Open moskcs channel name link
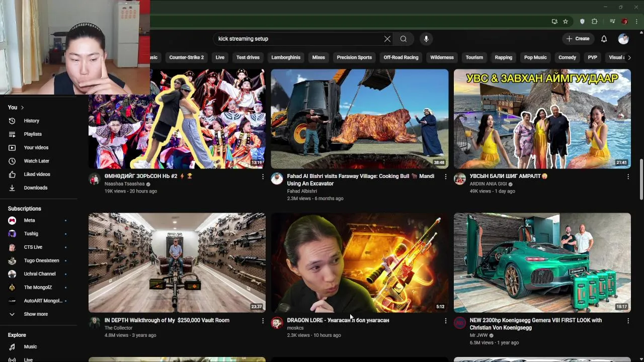 (295, 328)
